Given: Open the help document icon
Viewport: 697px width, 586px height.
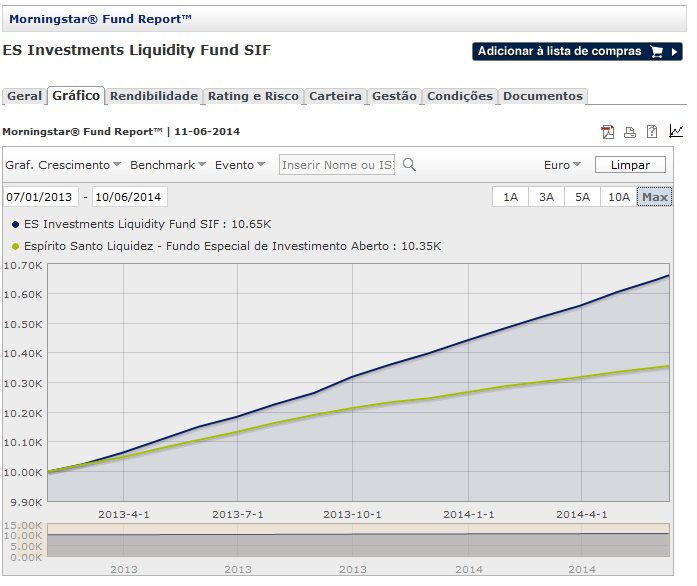Looking at the screenshot, I should (x=652, y=132).
